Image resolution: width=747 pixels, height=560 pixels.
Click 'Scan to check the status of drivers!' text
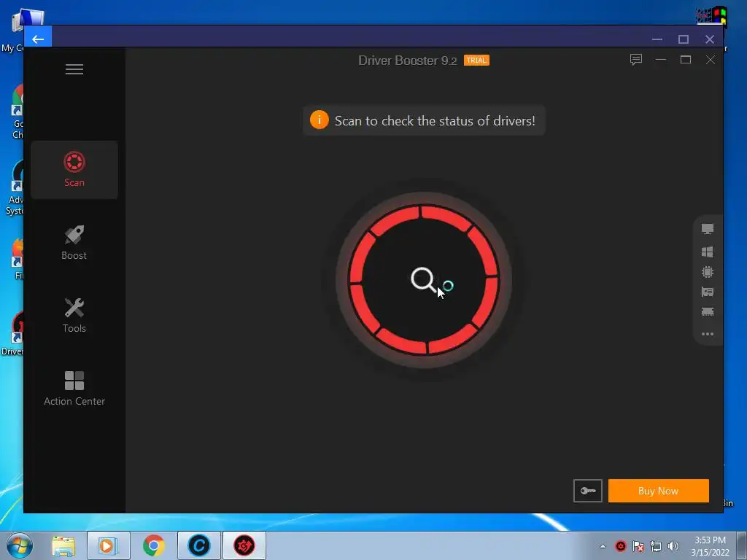[435, 121]
